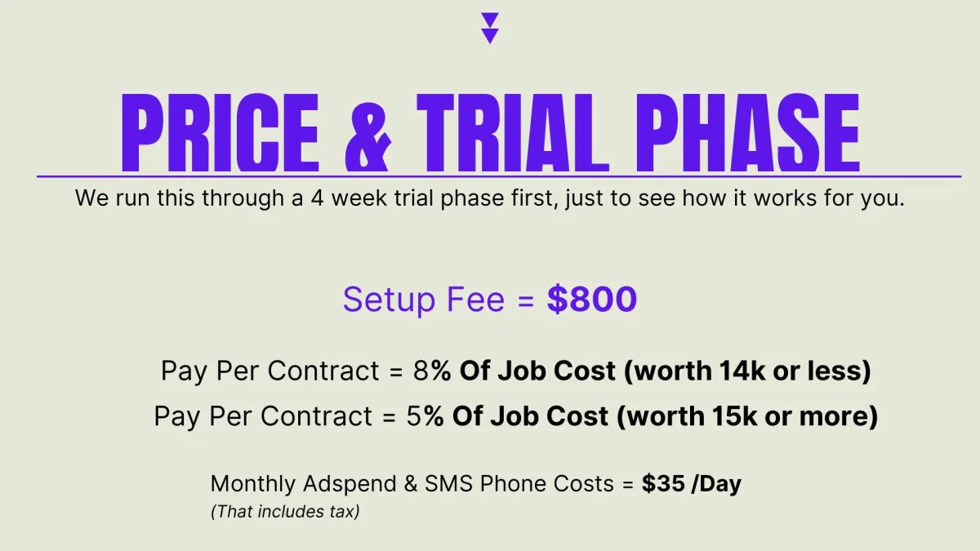Select the bold '$35 /Day' amount

[x=692, y=483]
